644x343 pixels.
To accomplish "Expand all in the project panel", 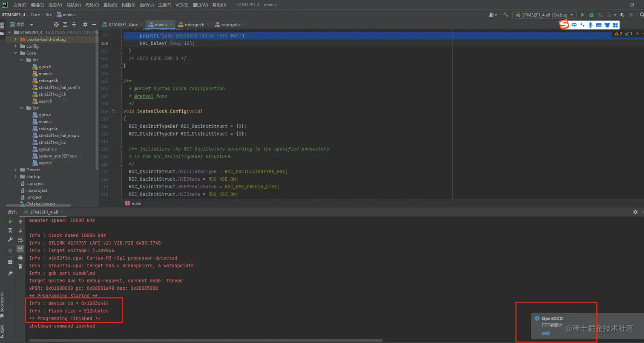I will click(65, 25).
